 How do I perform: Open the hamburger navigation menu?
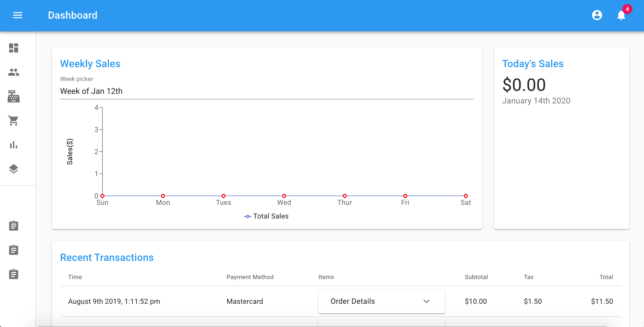point(18,15)
